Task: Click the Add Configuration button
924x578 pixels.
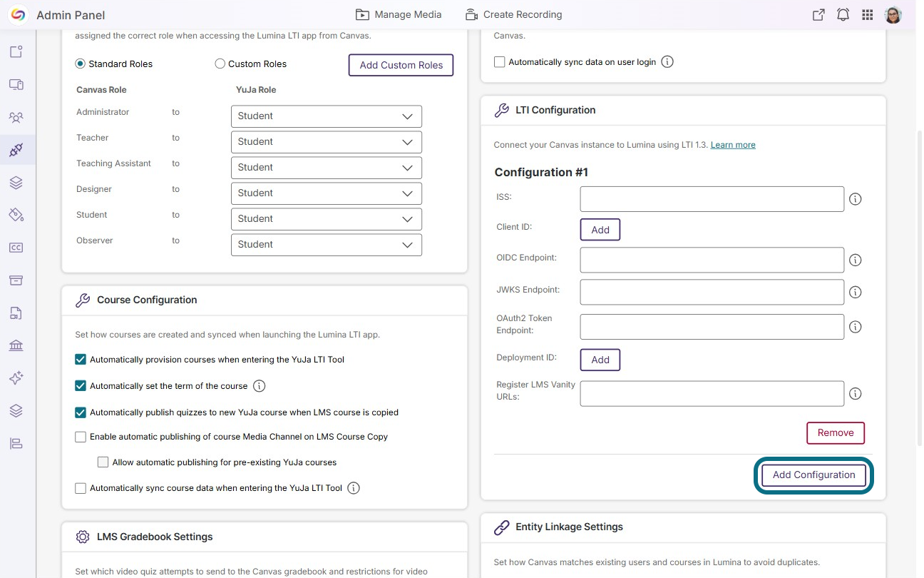Action: click(x=814, y=475)
